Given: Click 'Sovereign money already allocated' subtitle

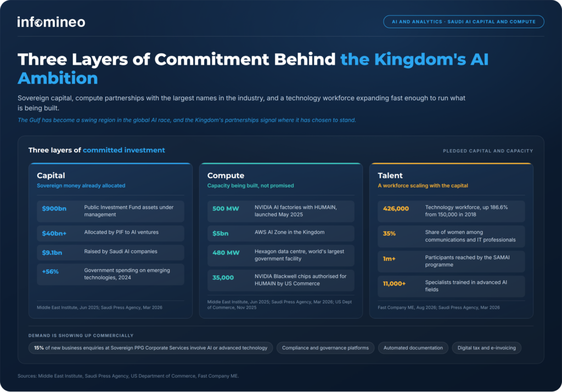Looking at the screenshot, I should pyautogui.click(x=81, y=185).
